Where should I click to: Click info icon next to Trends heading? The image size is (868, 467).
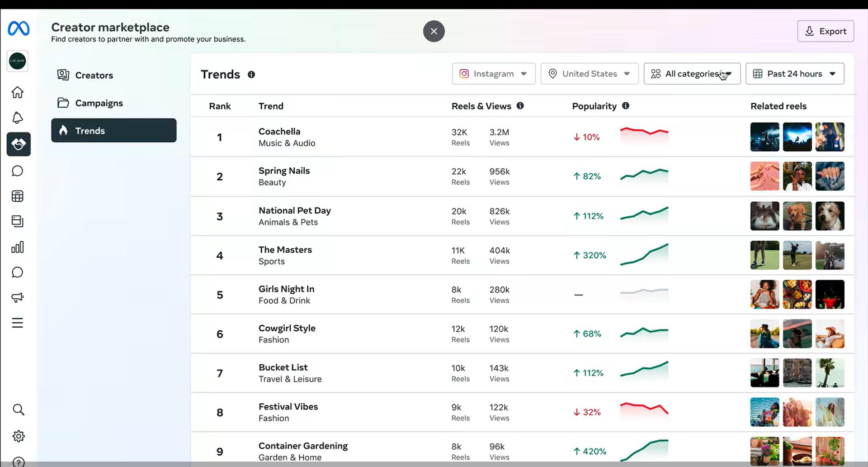tap(251, 75)
